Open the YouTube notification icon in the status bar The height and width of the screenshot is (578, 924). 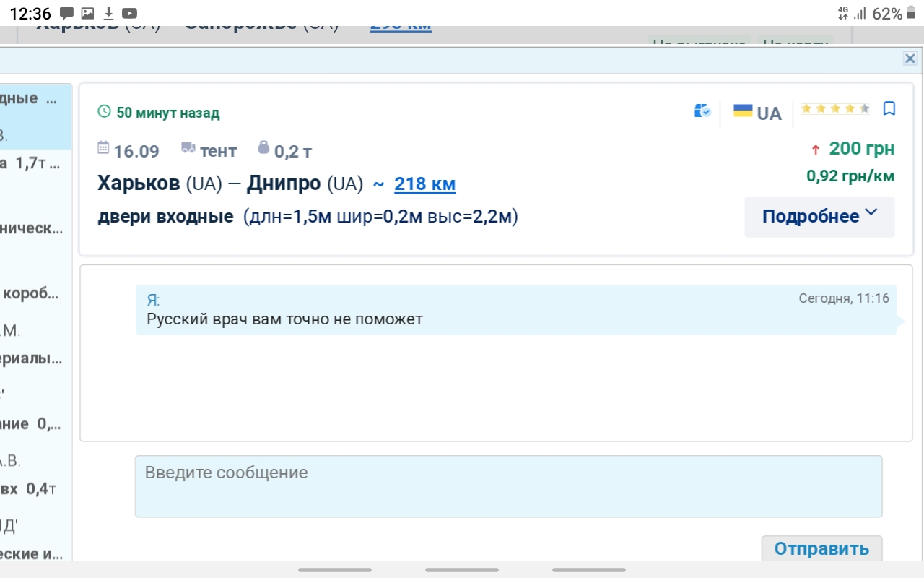(x=130, y=13)
